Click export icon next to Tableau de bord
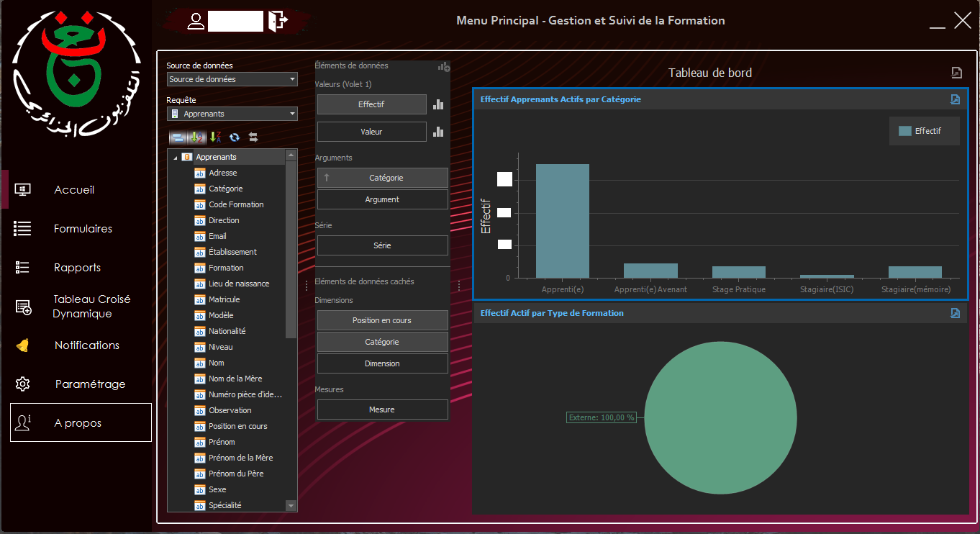 click(x=956, y=72)
